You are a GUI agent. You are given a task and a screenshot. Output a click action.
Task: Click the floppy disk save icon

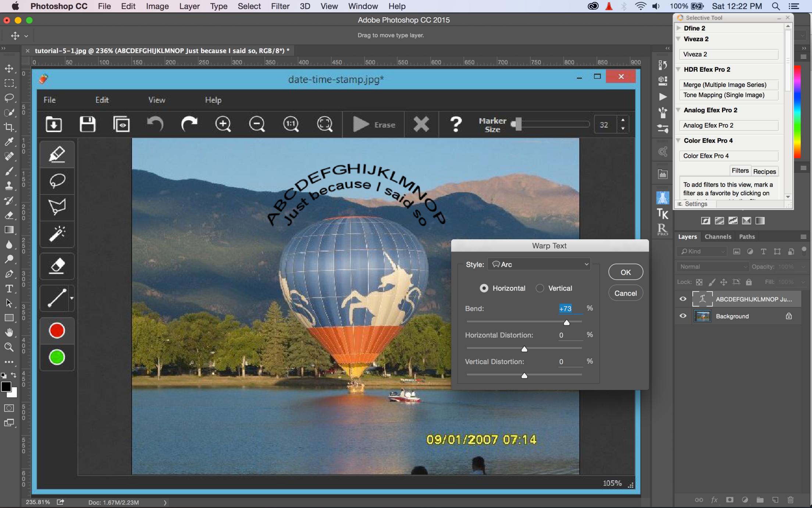pos(88,124)
